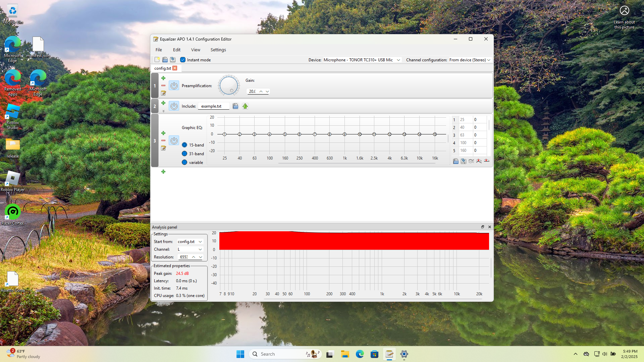Click the example.txt include input field

click(x=214, y=106)
